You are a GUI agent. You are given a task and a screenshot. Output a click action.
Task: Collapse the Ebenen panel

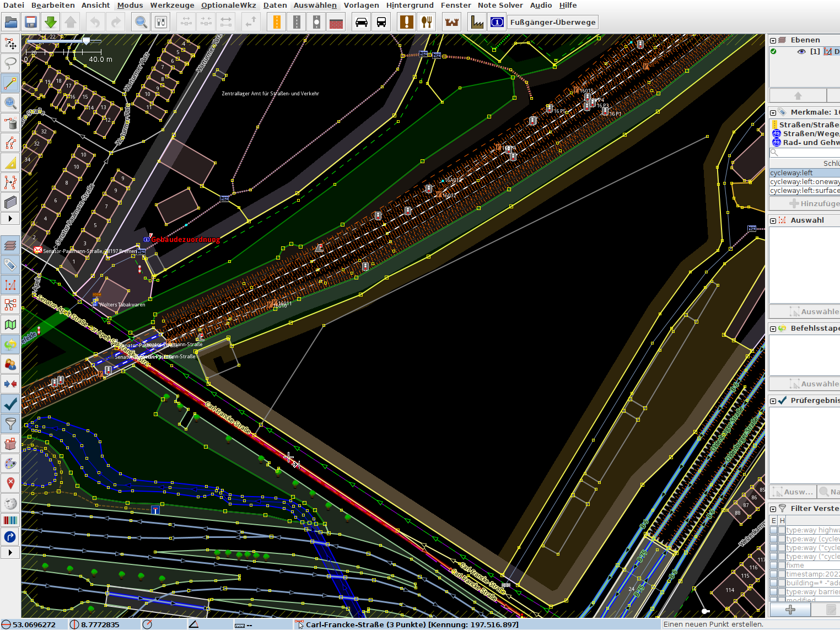(x=773, y=40)
